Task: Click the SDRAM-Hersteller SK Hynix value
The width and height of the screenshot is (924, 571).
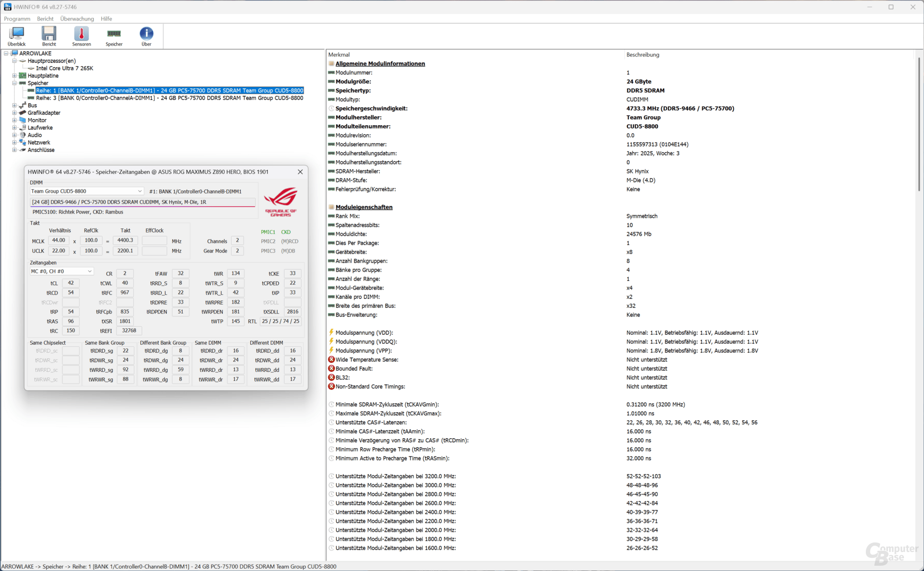Action: tap(637, 171)
